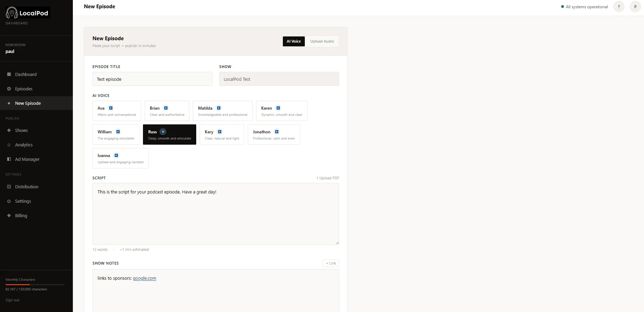Play Karen voice sample
The height and width of the screenshot is (312, 644).
(278, 108)
